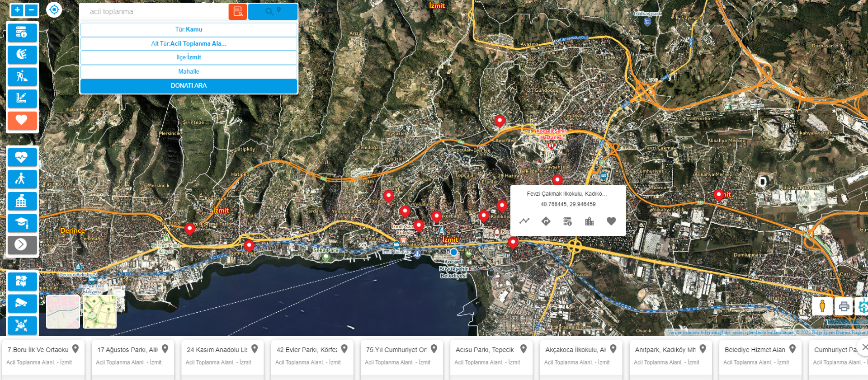Open the İlçe:İzmit dropdown

click(189, 57)
